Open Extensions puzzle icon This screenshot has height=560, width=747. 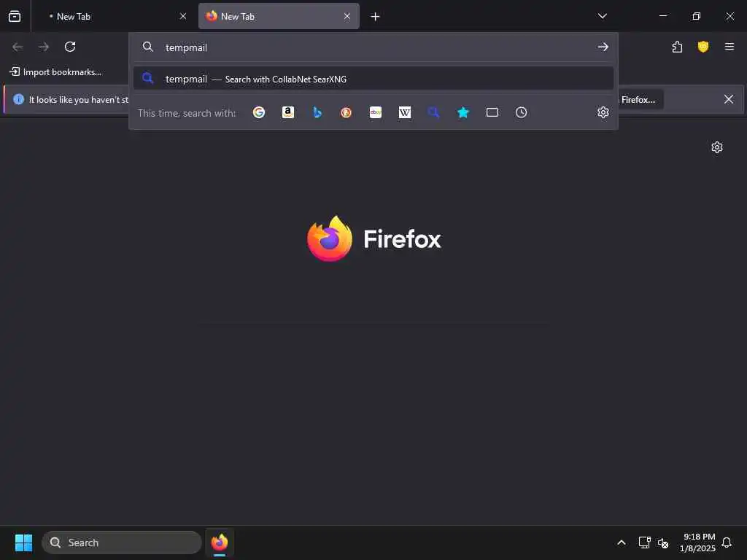pos(677,47)
